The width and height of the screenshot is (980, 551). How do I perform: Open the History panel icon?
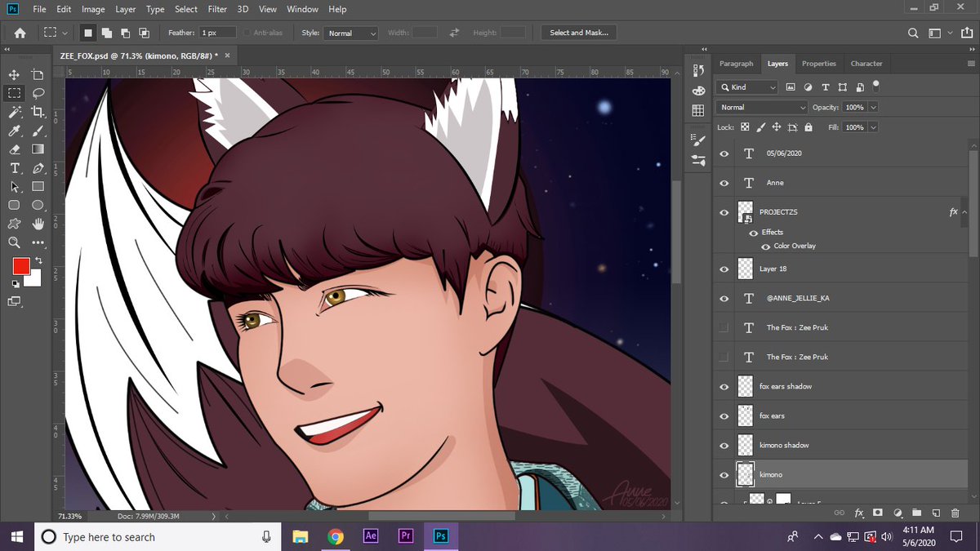(698, 72)
